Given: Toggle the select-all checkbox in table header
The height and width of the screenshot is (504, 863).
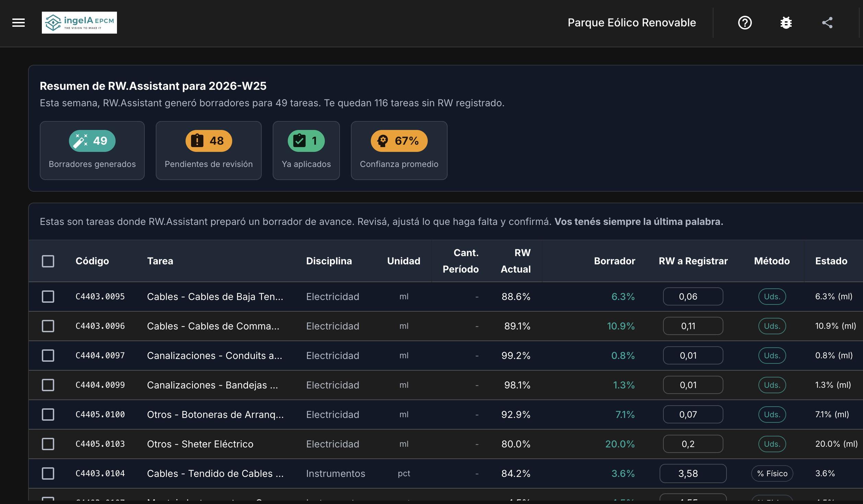Looking at the screenshot, I should click(48, 261).
